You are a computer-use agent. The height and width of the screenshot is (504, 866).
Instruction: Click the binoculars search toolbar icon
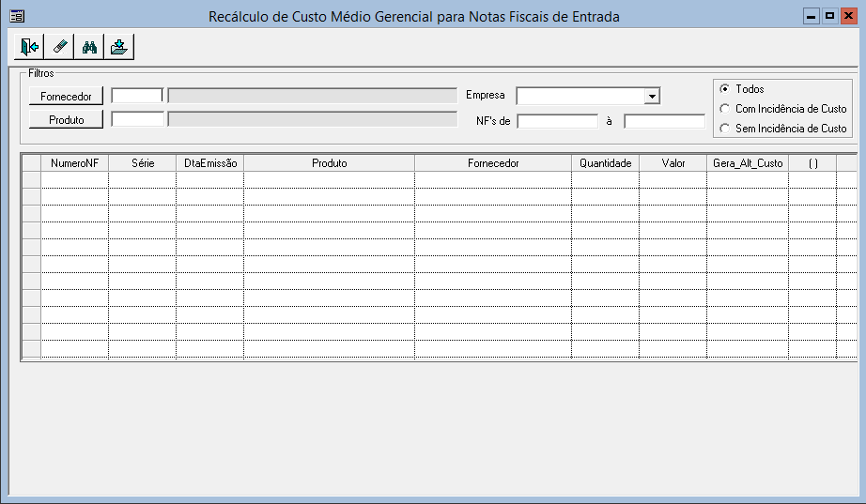[89, 47]
